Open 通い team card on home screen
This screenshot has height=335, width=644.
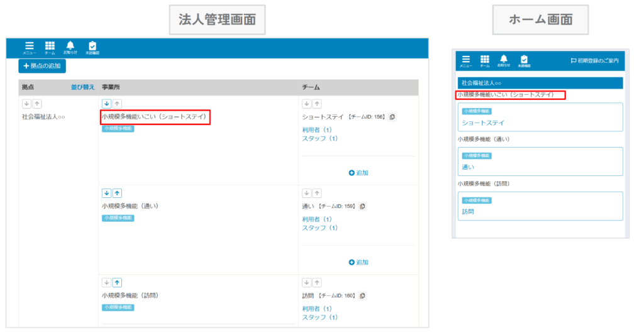pyautogui.click(x=540, y=162)
